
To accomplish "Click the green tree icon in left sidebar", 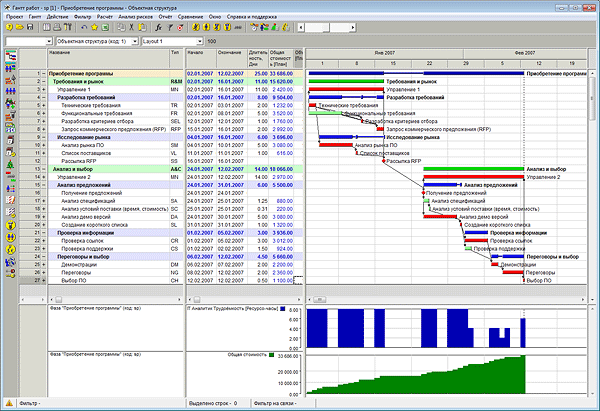I will tap(10, 165).
